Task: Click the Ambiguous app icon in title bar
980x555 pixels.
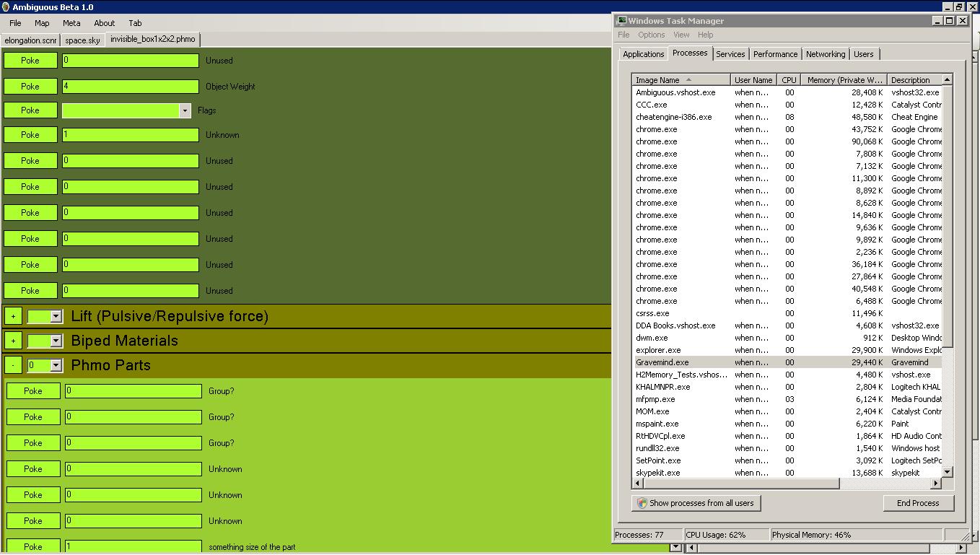Action: (x=6, y=7)
